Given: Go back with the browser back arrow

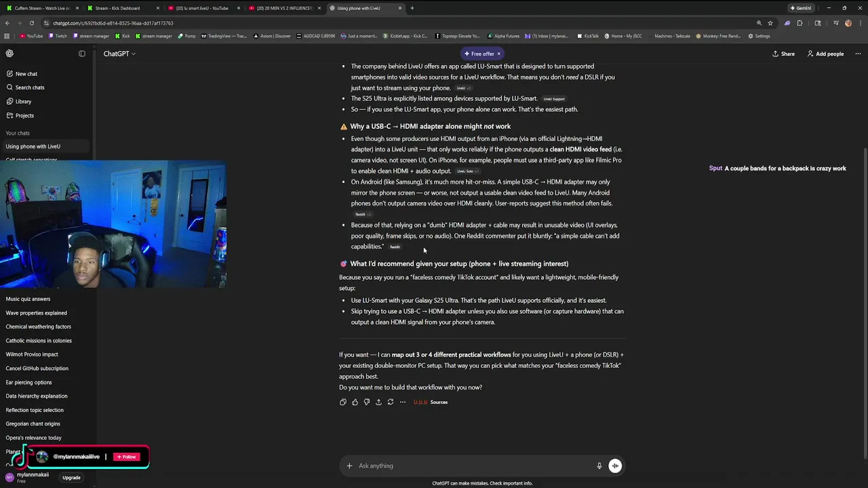Looking at the screenshot, I should click(x=7, y=23).
